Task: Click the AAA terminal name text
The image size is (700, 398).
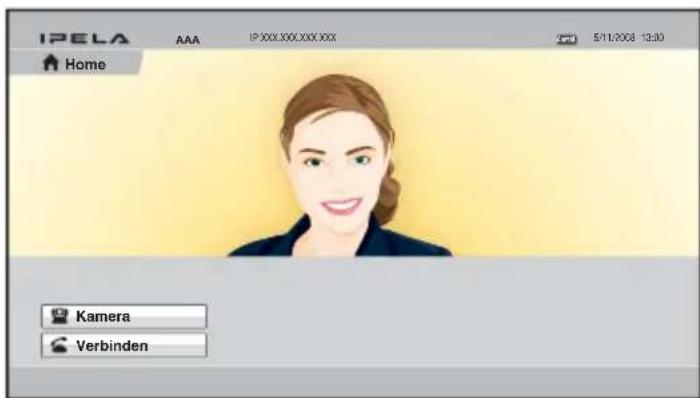Action: click(x=188, y=40)
